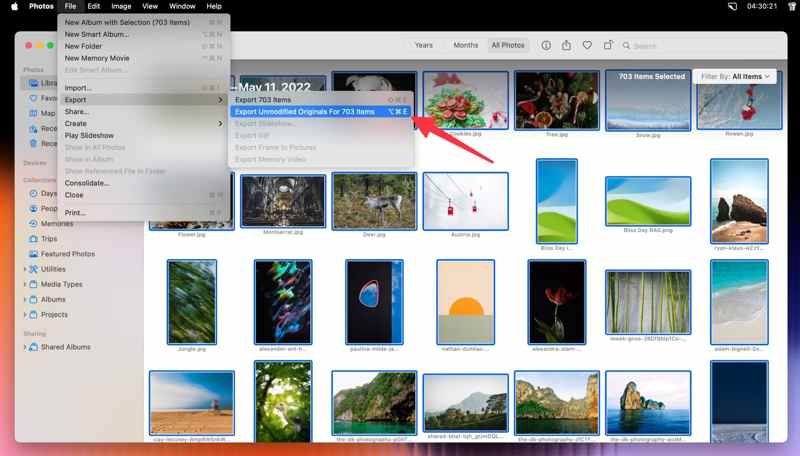
Task: Click the menu bar clock
Action: click(x=762, y=6)
